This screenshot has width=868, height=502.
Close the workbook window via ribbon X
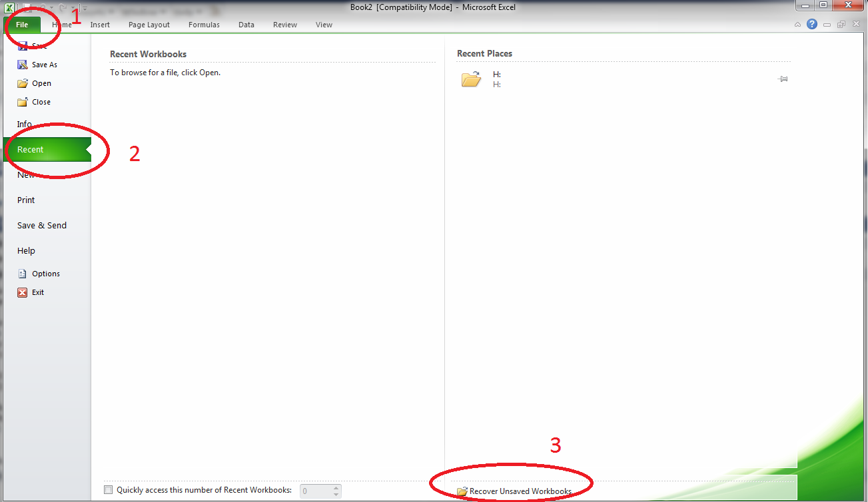[x=855, y=25]
